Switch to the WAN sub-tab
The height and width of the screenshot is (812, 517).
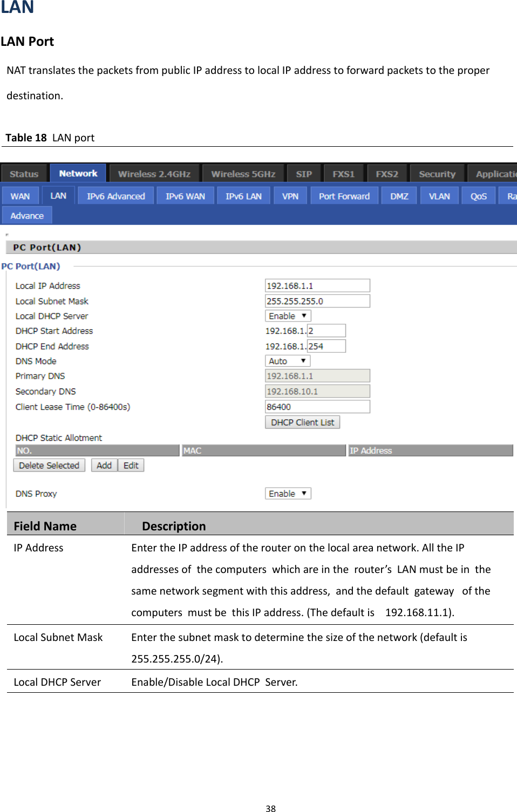click(x=20, y=195)
